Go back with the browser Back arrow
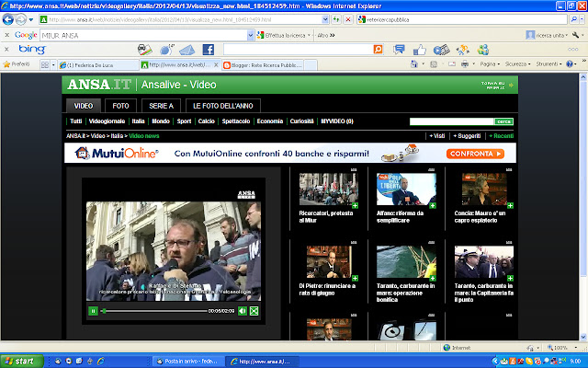This screenshot has width=588, height=368. [8, 19]
